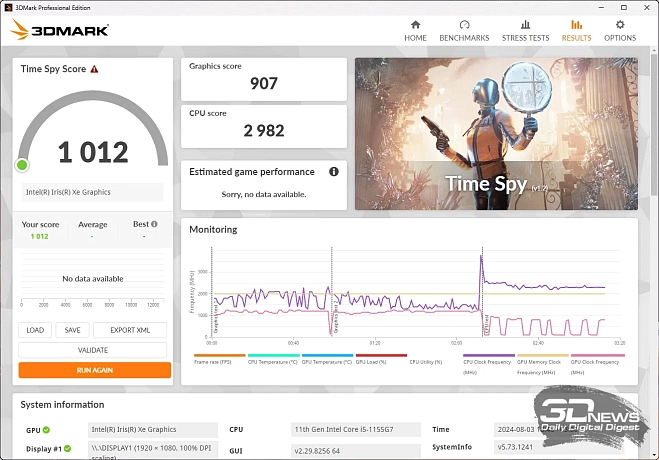Screen dimensions: 659x460
Task: Open the Home icon in navigation
Action: coord(415,25)
